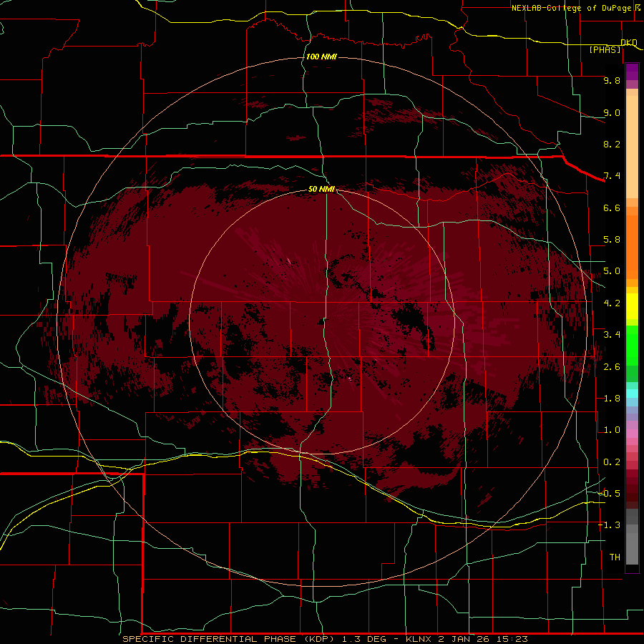Click the 2.6 value on the color scale
644x644 pixels.
(612, 367)
